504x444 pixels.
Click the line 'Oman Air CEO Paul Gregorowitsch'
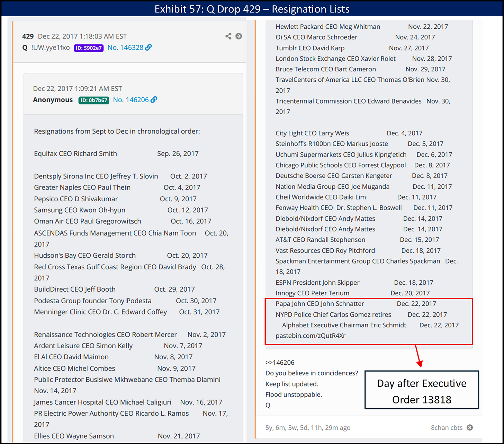88,221
